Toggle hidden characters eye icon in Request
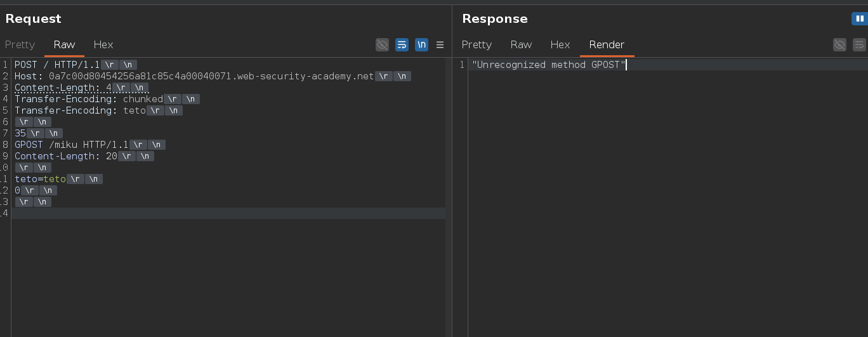The image size is (868, 337). (382, 44)
